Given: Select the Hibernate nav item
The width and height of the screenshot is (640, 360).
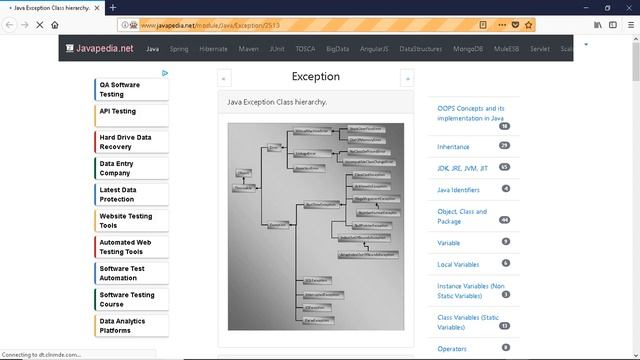Looking at the screenshot, I should (x=213, y=49).
